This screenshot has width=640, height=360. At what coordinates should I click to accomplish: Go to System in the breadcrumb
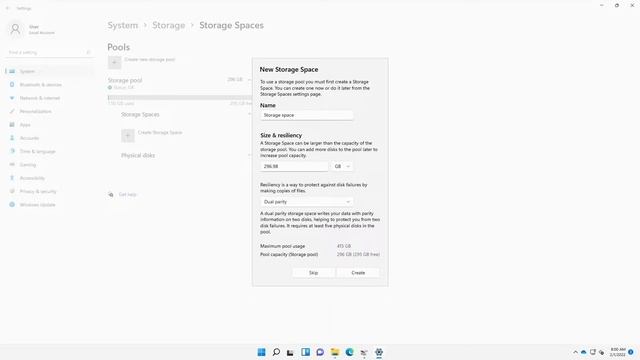tap(123, 25)
